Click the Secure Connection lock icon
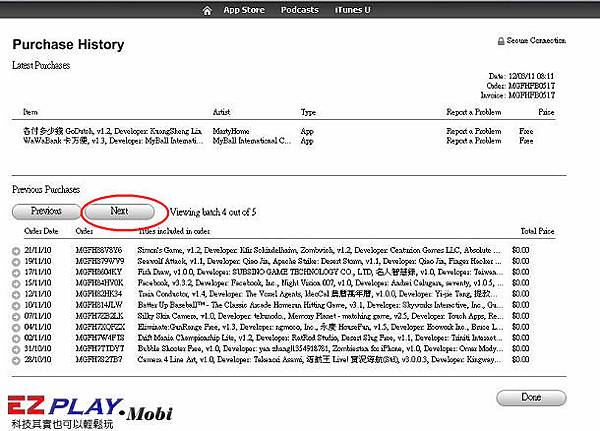 501,41
